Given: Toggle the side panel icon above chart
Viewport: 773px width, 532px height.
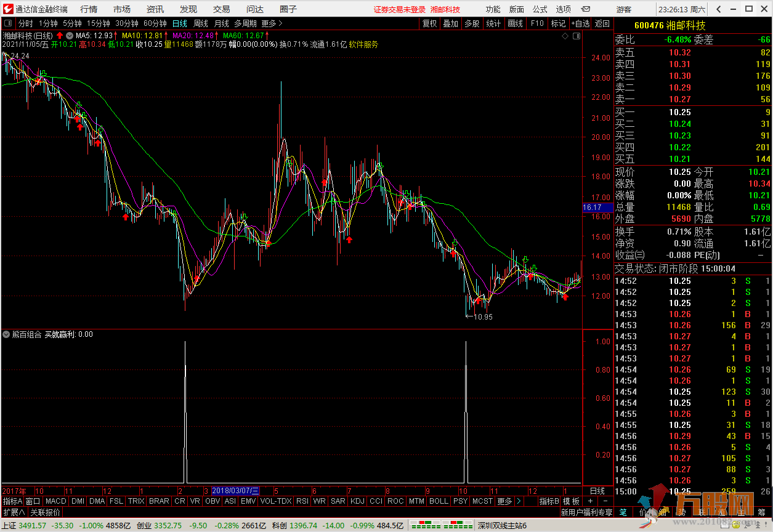Looking at the screenshot, I should click(577, 37).
